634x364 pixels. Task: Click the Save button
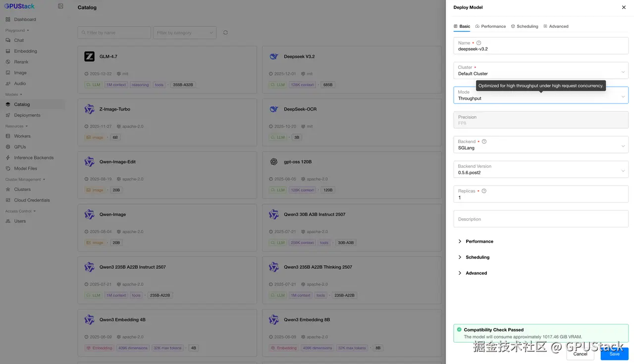[614, 354]
